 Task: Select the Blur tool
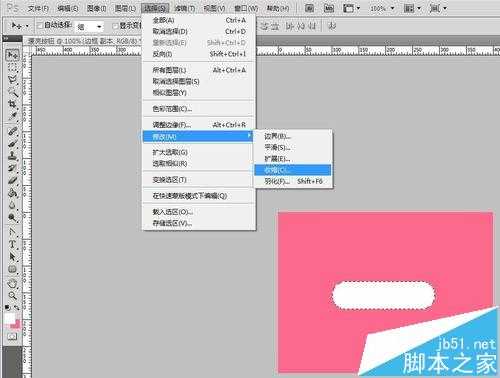click(x=12, y=205)
